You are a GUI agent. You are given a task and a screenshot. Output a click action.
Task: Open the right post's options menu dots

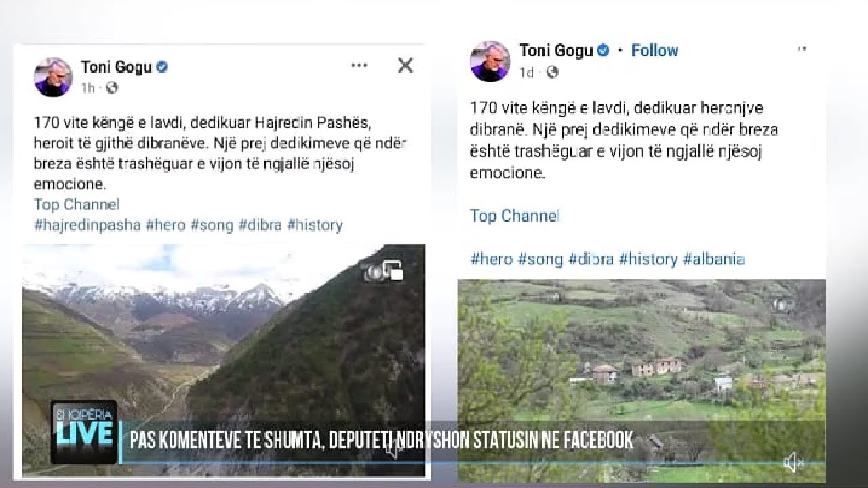(x=802, y=49)
